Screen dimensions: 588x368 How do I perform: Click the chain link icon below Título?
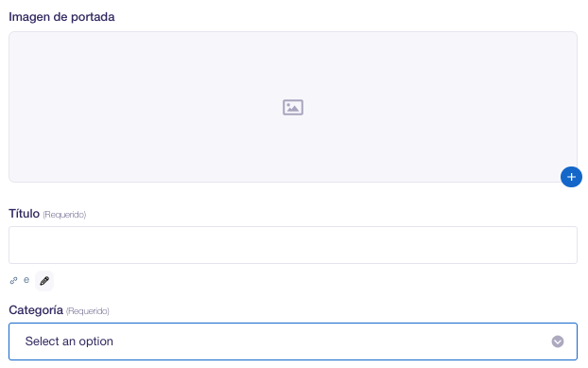(13, 281)
